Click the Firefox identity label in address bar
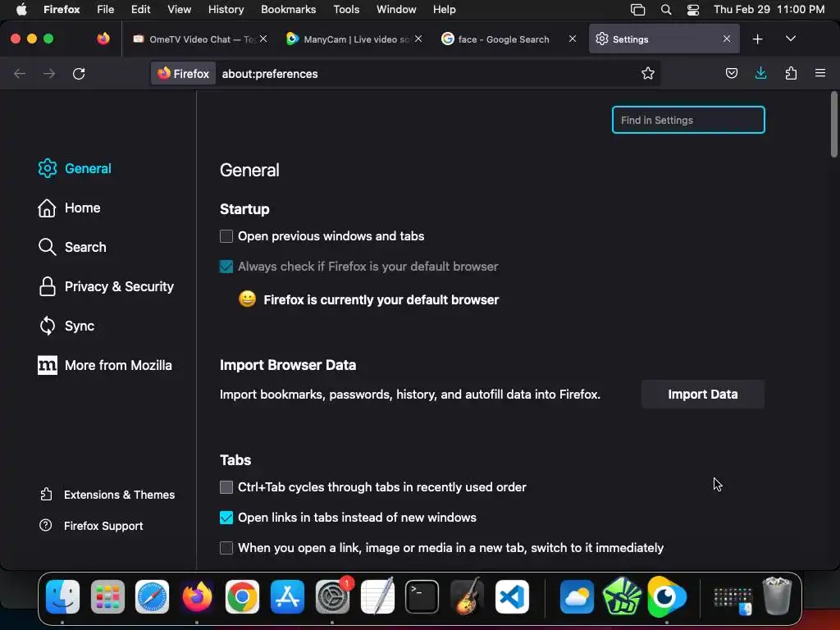 pos(183,73)
